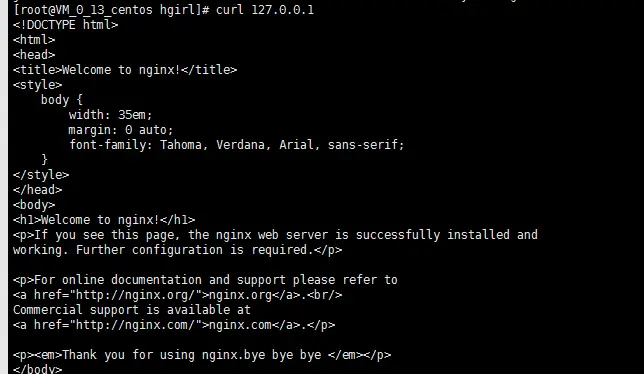Click the 'body {' CSS selector line

(62, 100)
